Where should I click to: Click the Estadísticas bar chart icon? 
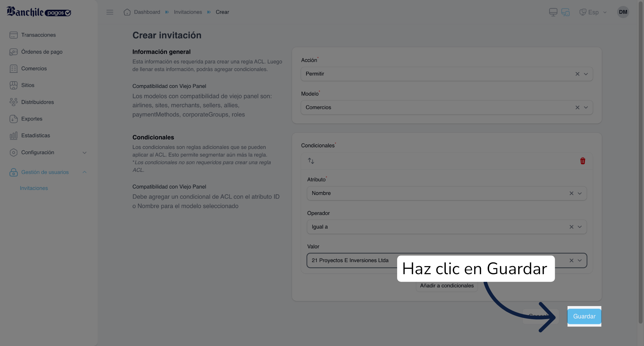pyautogui.click(x=13, y=136)
